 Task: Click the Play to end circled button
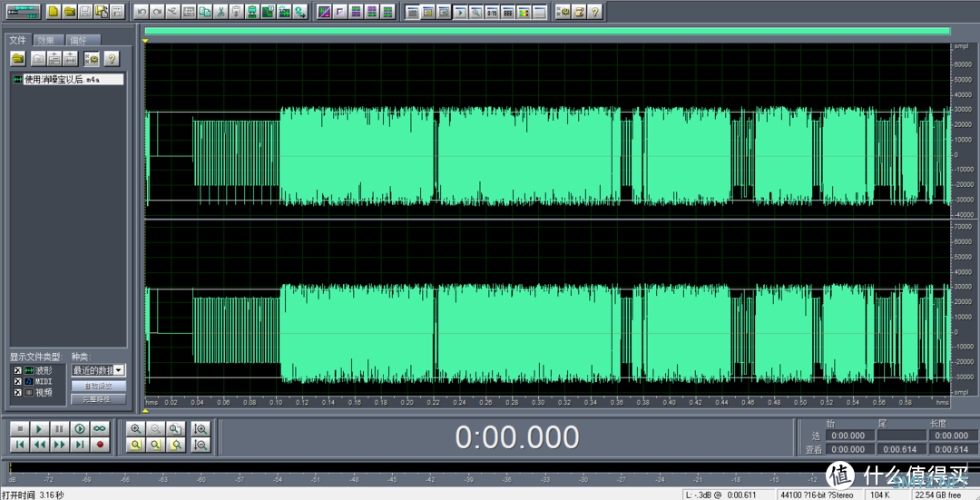[x=79, y=428]
